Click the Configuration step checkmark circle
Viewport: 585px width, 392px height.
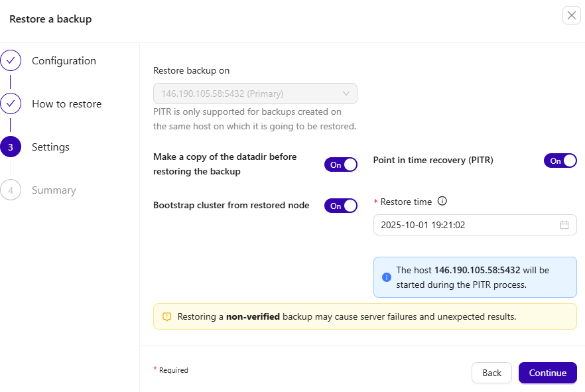[11, 61]
